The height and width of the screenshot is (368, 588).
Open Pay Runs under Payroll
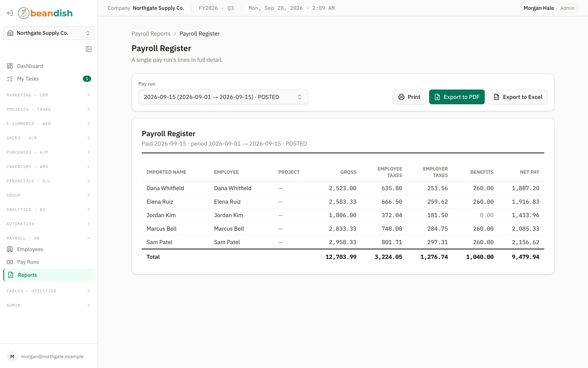[49, 262]
